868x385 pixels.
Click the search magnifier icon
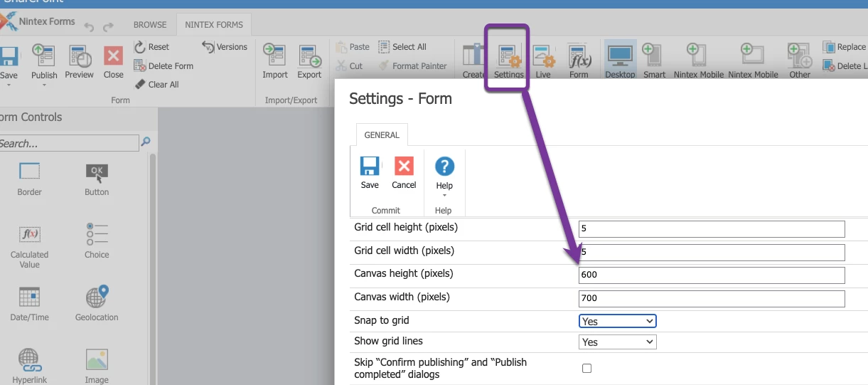tap(146, 142)
